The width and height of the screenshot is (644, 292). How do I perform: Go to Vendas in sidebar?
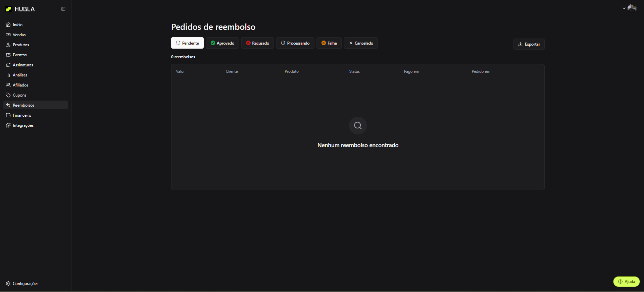(19, 35)
